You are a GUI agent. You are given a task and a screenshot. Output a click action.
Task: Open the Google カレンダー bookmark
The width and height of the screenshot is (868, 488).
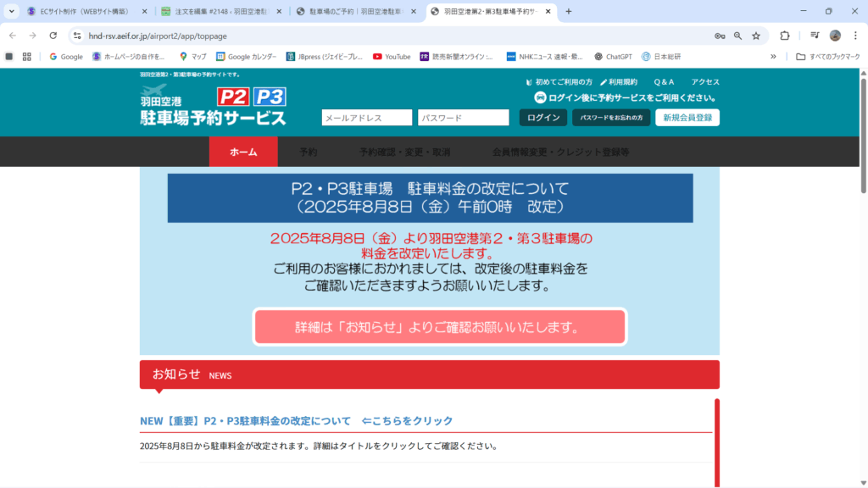pyautogui.click(x=246, y=57)
